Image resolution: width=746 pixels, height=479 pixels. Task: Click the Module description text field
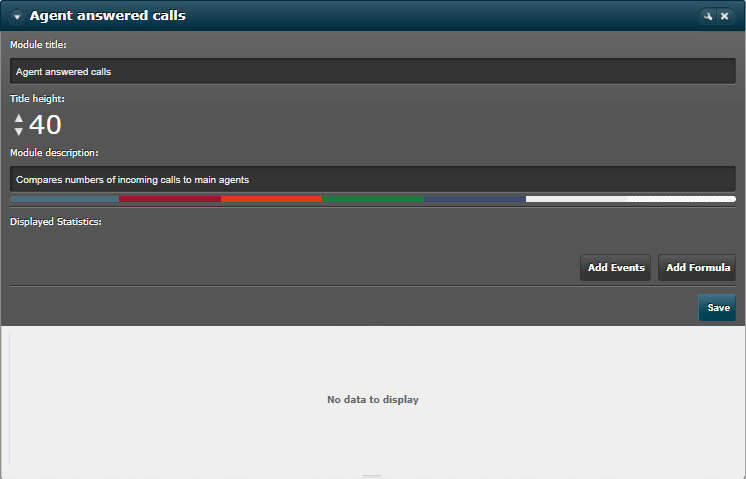pos(373,179)
